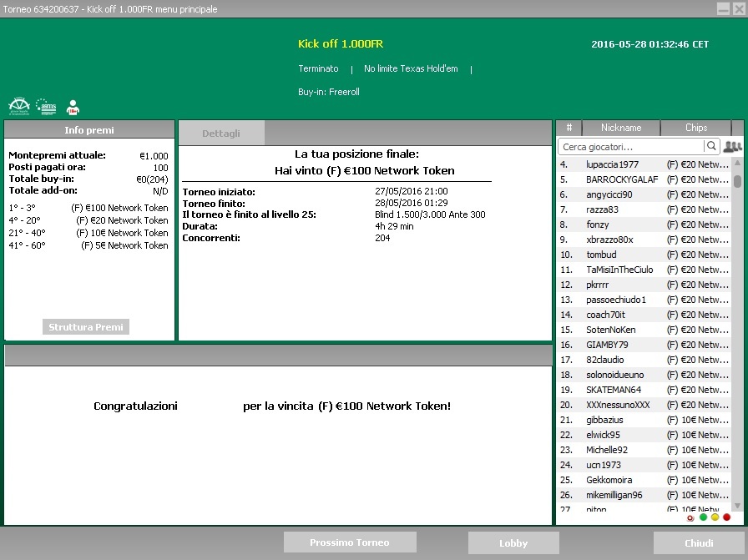The width and height of the screenshot is (748, 560).
Task: Open the Struttura Premi button
Action: point(86,327)
